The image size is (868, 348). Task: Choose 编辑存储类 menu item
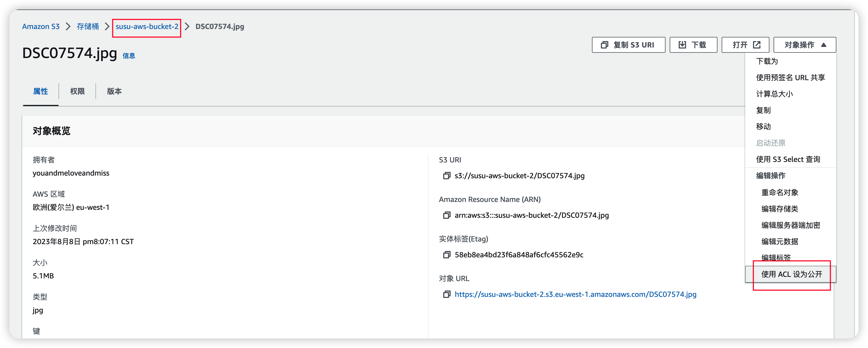(790, 209)
